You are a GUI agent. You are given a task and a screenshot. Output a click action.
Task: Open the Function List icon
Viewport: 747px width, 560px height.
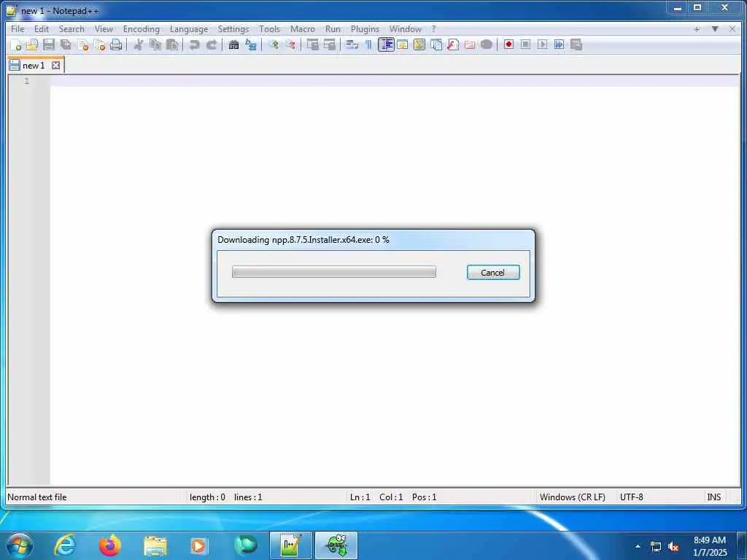453,44
